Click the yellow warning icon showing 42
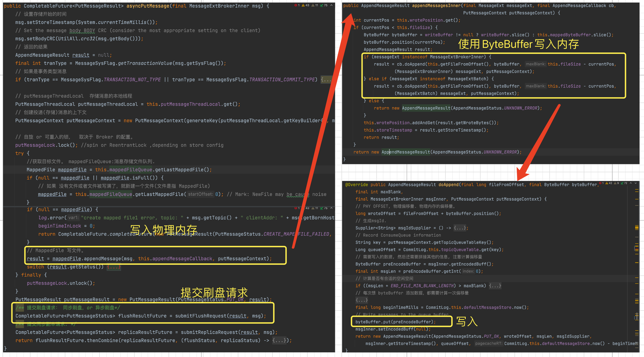 (608, 183)
